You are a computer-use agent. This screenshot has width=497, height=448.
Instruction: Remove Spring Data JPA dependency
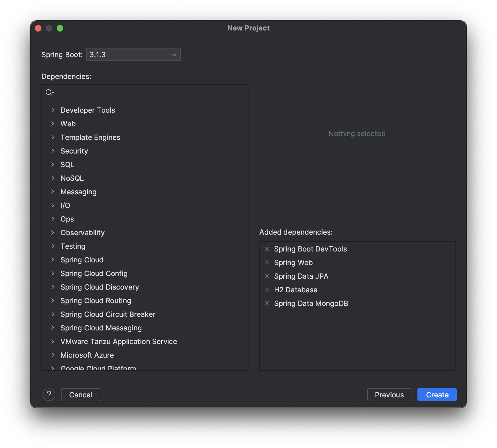coord(267,276)
